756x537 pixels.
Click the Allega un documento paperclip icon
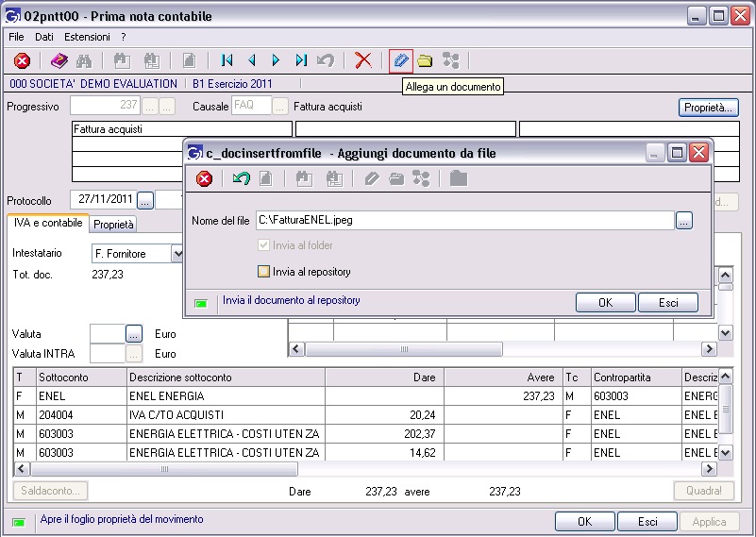click(x=401, y=60)
